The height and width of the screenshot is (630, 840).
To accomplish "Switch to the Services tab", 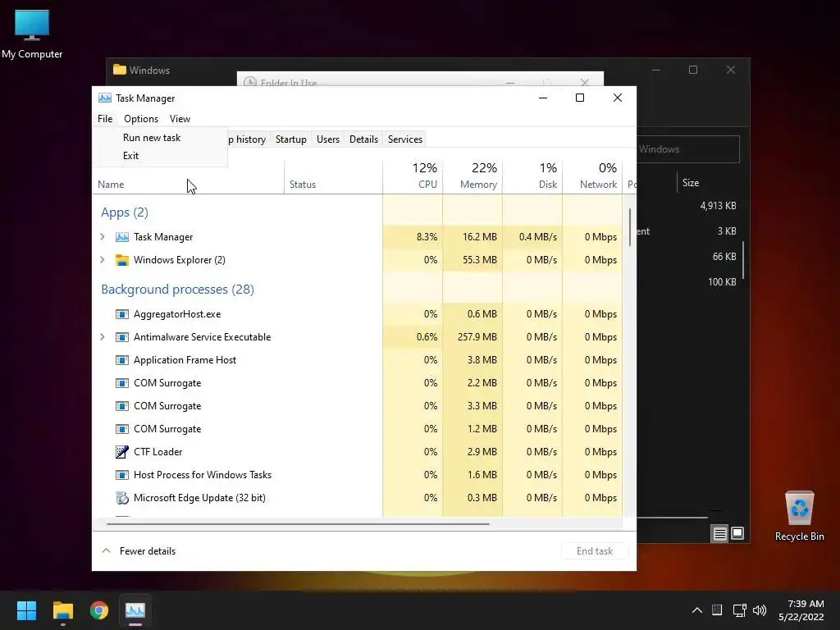I will [405, 139].
